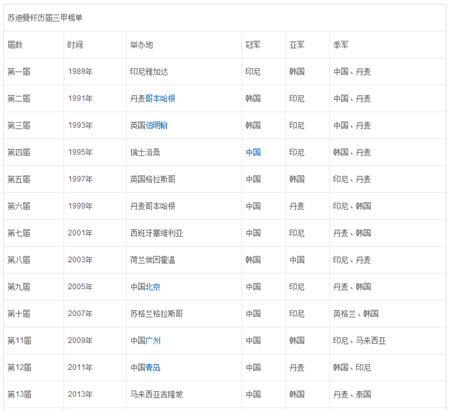
Task: Click the 苏格兰格拉斯哥 host cell
Action: 157,314
